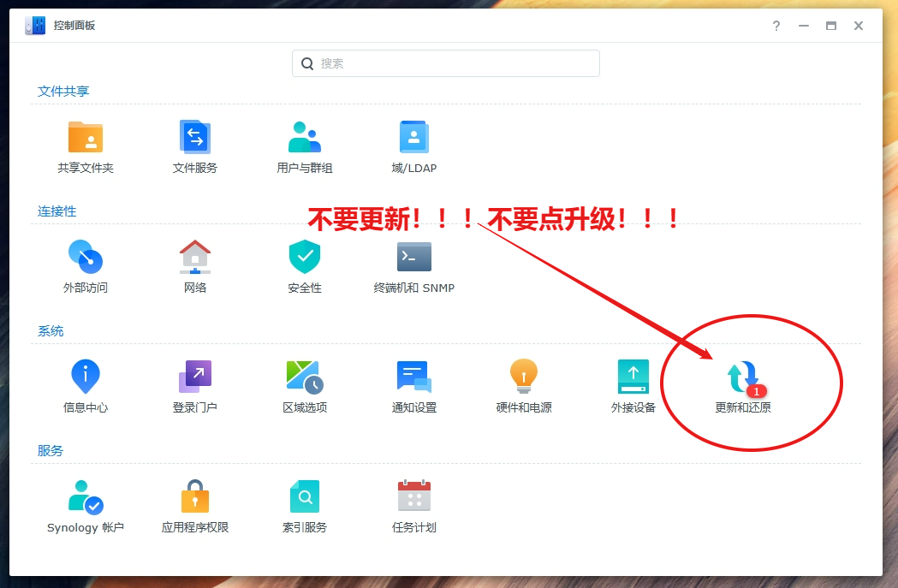898x588 pixels.
Task: Click the 搜索 search input field
Action: pyautogui.click(x=454, y=63)
